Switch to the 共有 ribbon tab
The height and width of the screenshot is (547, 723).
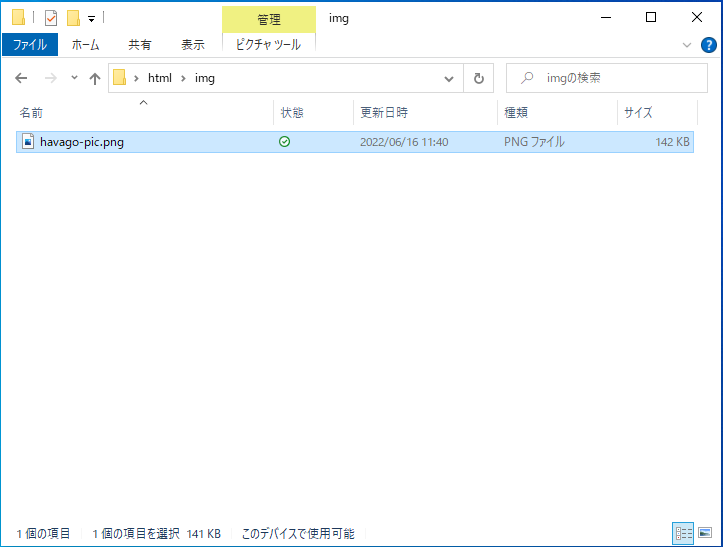[140, 45]
